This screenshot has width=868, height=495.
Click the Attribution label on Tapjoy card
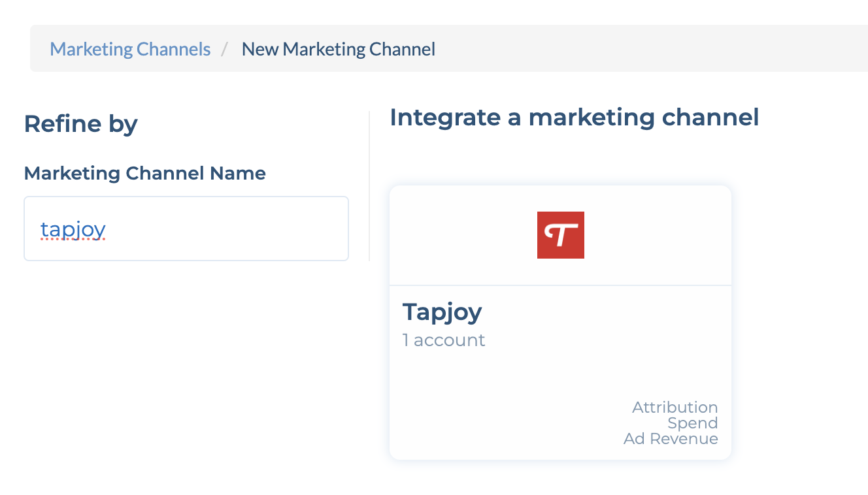[x=675, y=407]
